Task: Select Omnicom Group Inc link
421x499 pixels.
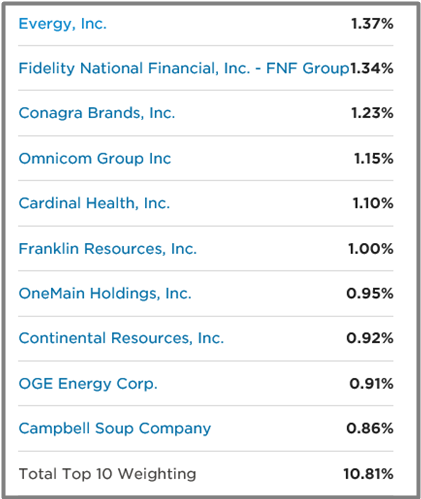Action: [95, 158]
